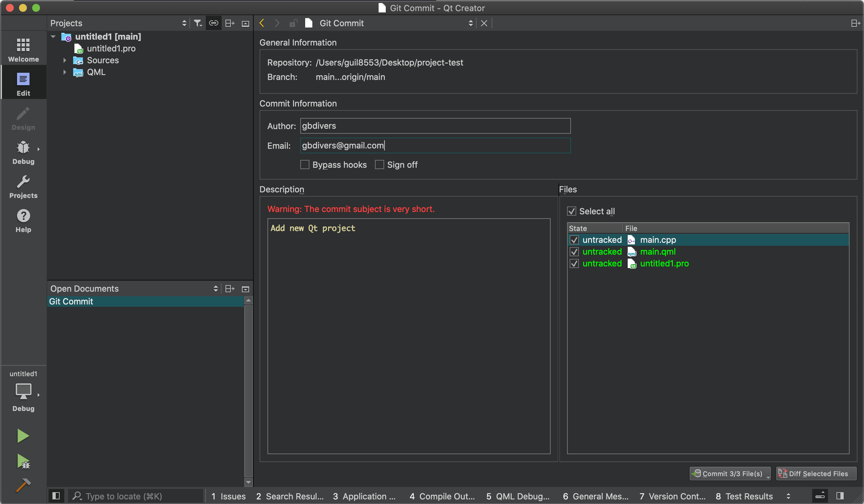
Task: Click the commit description text area
Action: (x=409, y=336)
